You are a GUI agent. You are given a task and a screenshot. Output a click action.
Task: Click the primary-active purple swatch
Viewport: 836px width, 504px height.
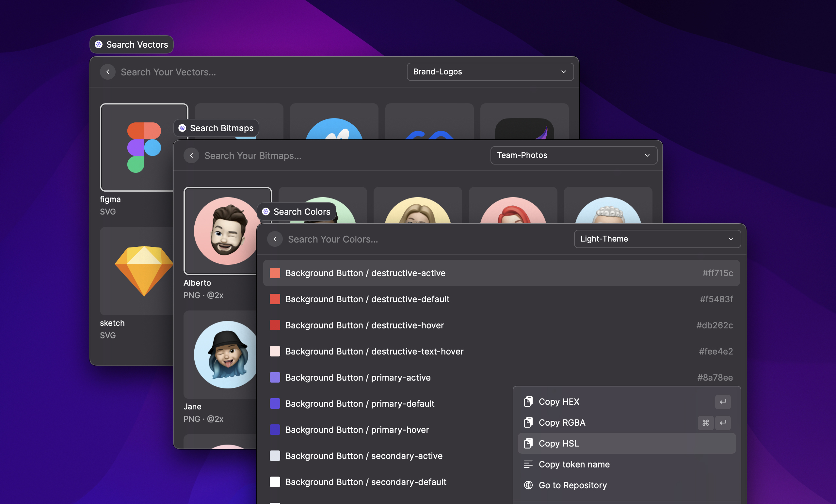pyautogui.click(x=275, y=377)
